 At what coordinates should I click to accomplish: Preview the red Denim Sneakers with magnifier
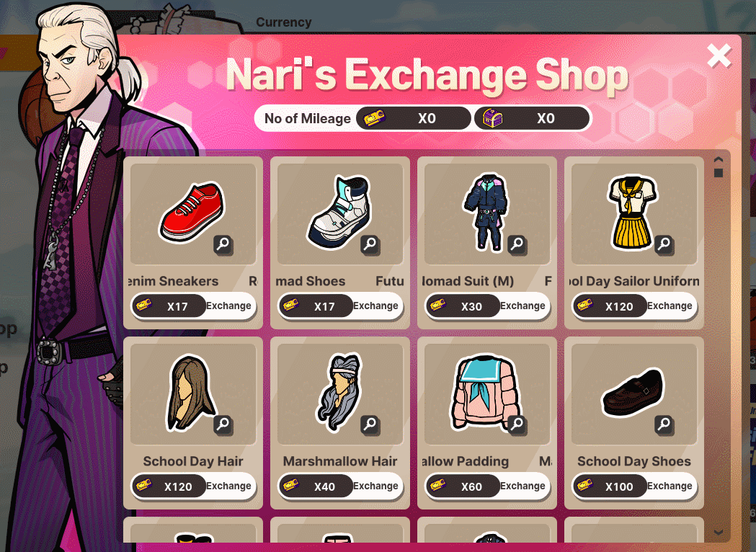pyautogui.click(x=223, y=244)
